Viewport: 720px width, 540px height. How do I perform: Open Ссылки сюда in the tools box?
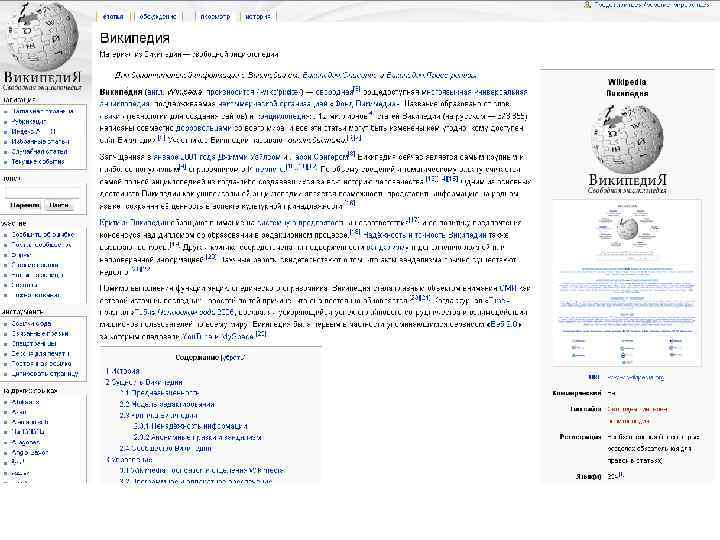point(31,324)
